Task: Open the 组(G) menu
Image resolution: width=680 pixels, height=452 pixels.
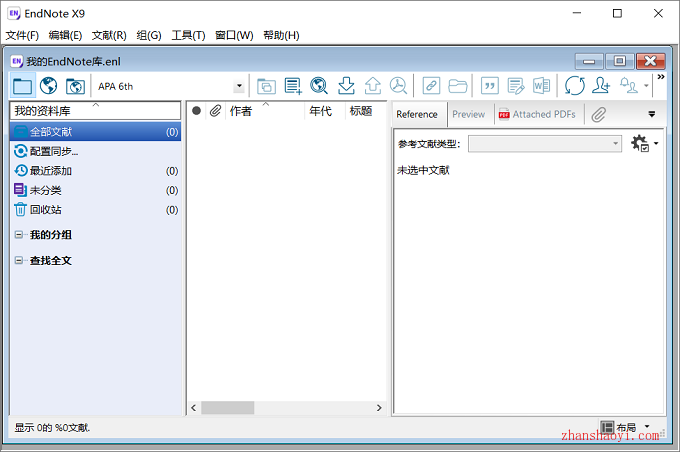Action: (x=149, y=35)
